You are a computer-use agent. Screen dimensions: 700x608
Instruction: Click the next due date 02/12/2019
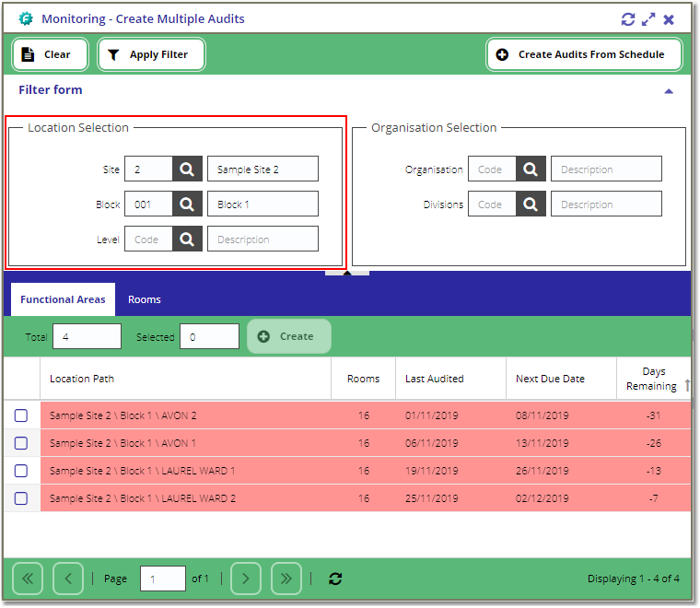(542, 498)
